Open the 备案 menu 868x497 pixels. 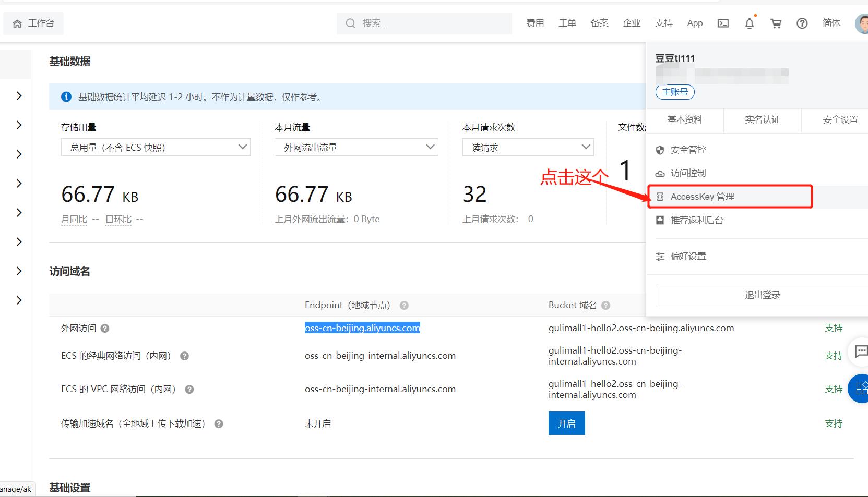(x=599, y=23)
